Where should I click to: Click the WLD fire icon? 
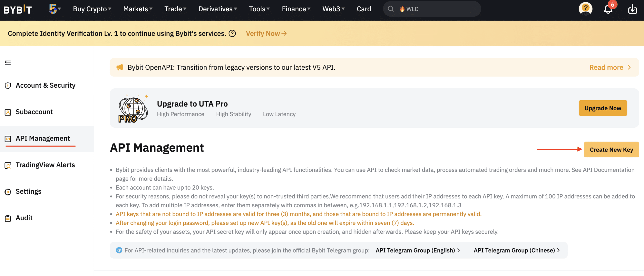pyautogui.click(x=402, y=9)
